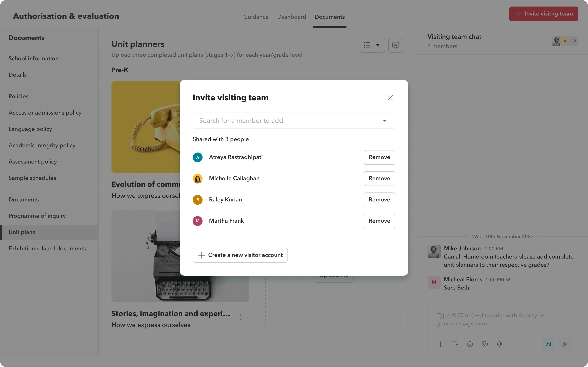Switch to the Dashboard tab

click(291, 17)
